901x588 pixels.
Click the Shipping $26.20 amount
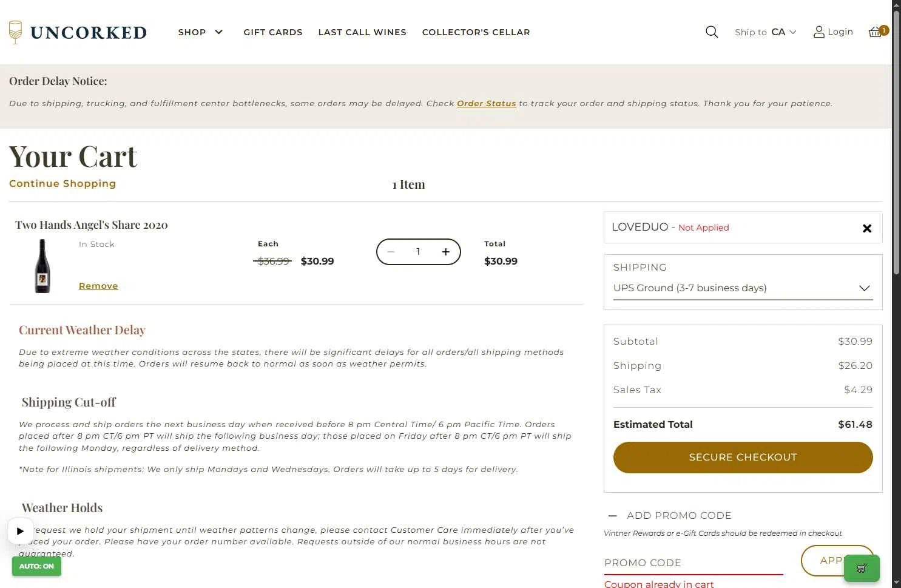click(855, 366)
